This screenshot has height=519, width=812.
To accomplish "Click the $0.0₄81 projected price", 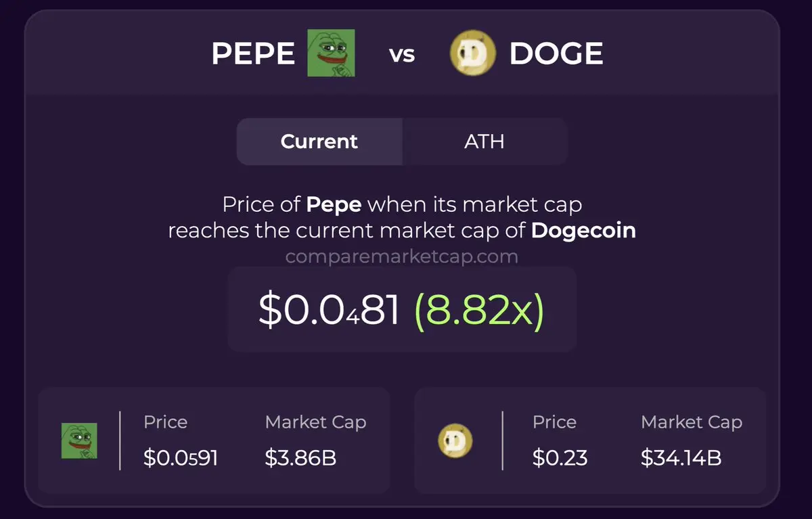I will pyautogui.click(x=330, y=309).
